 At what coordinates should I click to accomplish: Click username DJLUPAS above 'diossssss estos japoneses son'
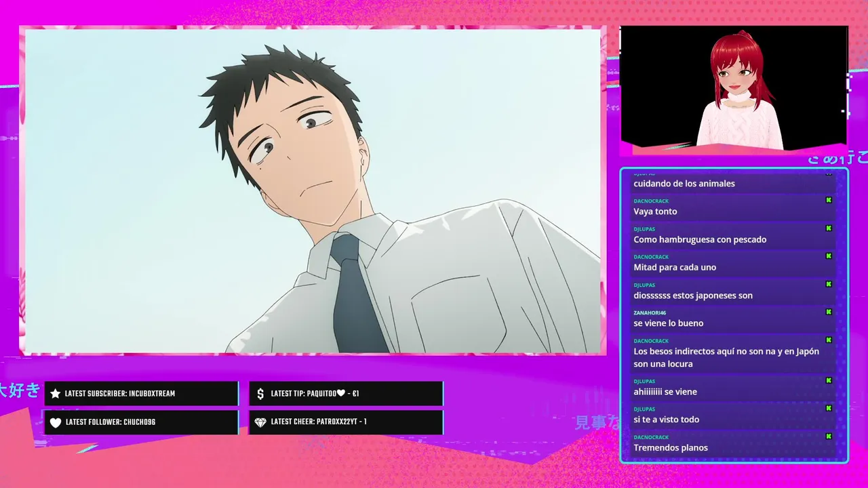(644, 285)
